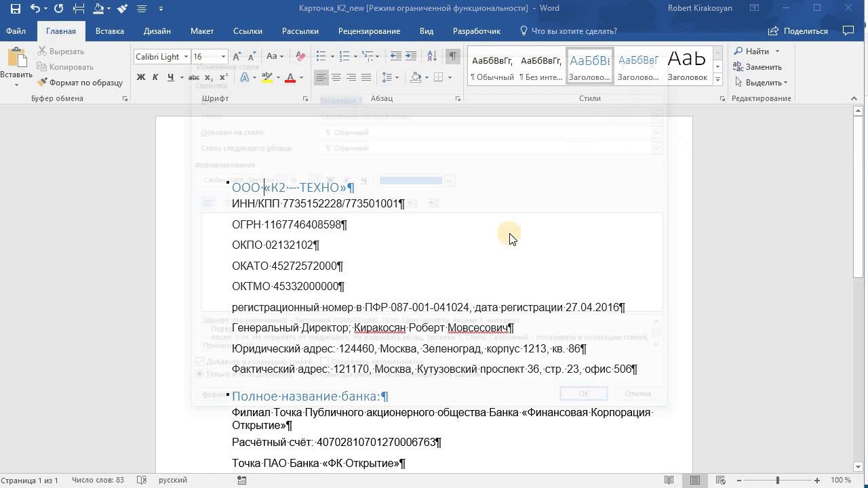Apply Bold (Ж) formatting
The height and width of the screenshot is (488, 868).
click(x=141, y=77)
